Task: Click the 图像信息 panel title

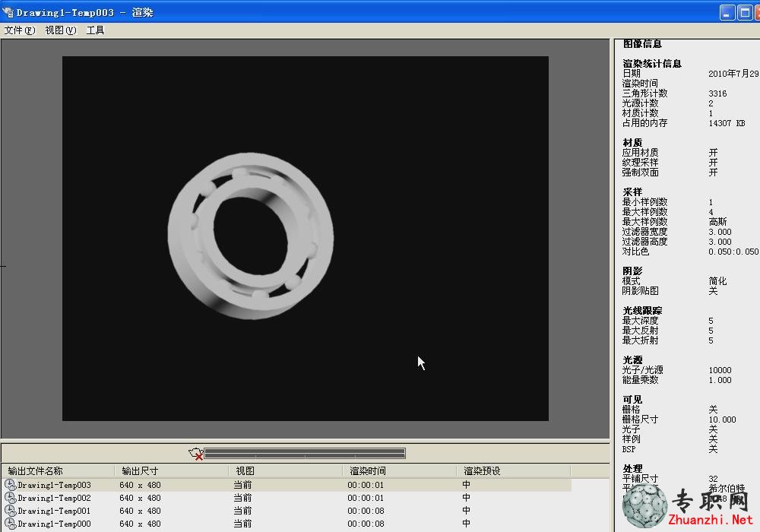Action: [x=642, y=43]
